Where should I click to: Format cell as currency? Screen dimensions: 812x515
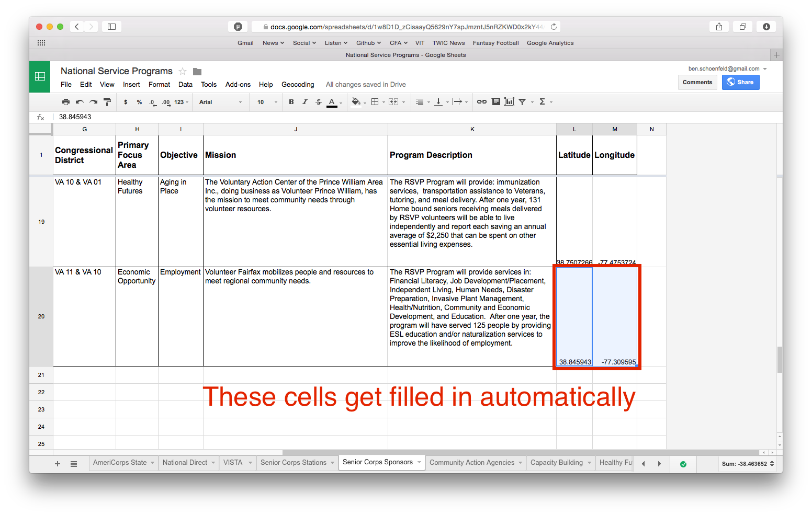pos(126,102)
